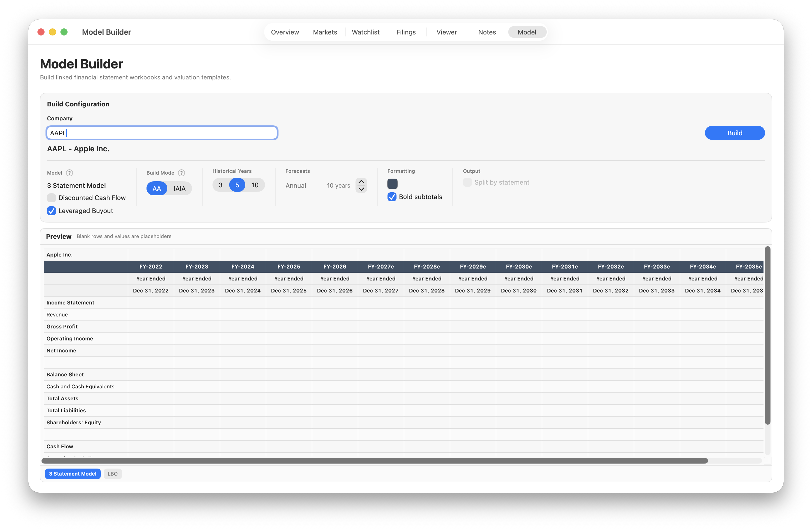This screenshot has height=530, width=812.
Task: Select the FY-2027e column header
Action: tap(381, 266)
